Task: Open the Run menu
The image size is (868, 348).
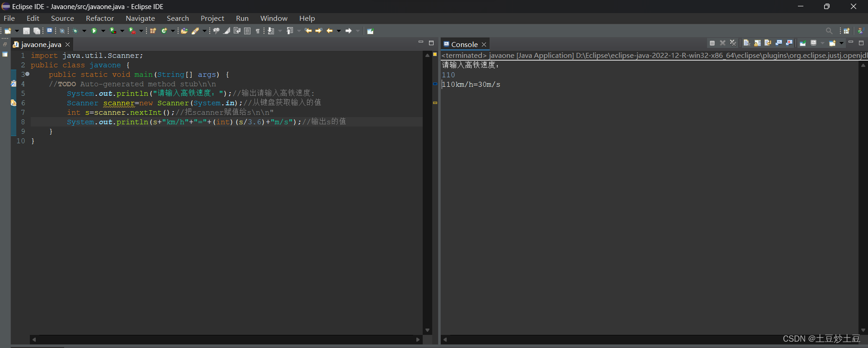Action: point(242,18)
